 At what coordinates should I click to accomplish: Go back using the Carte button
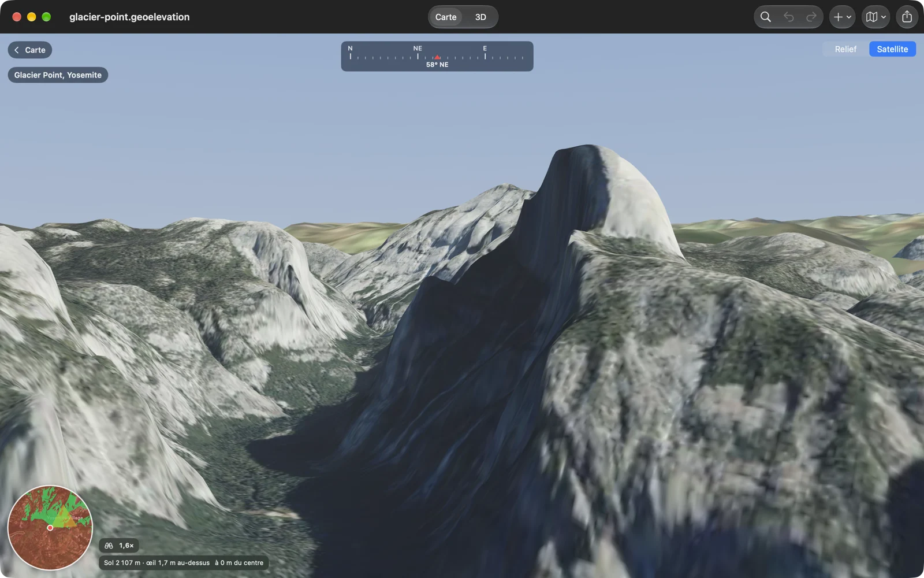coord(30,50)
